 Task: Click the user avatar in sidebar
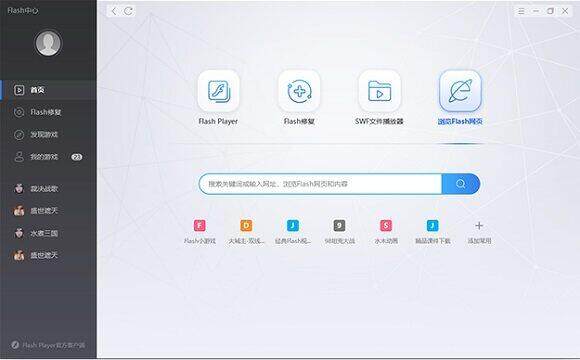(48, 43)
